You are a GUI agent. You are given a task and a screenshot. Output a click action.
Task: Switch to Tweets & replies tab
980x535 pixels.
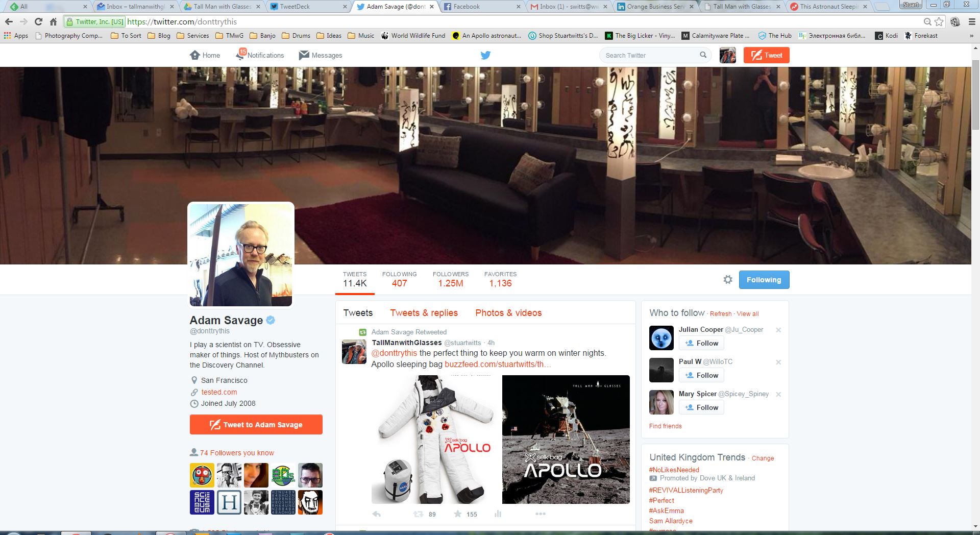point(424,313)
